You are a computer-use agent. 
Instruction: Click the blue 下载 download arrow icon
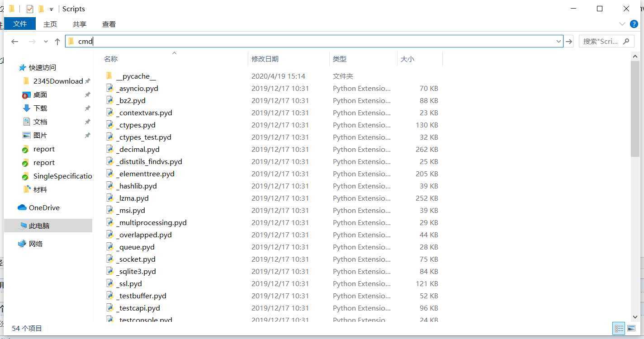pyautogui.click(x=26, y=108)
